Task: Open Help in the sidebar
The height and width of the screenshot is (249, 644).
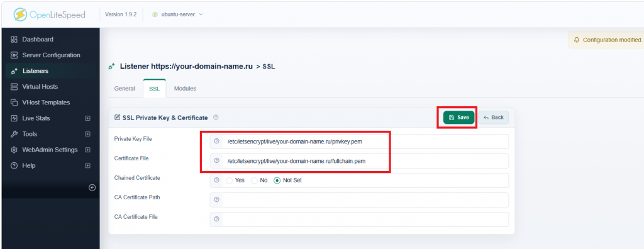Action: pos(29,165)
